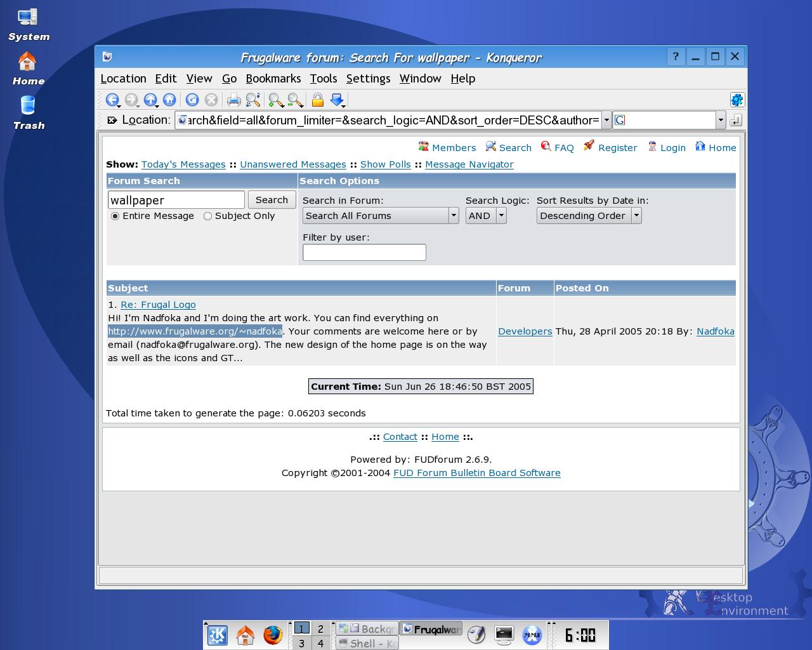This screenshot has width=812, height=650.
Task: Go up one level using Up arrow
Action: tap(150, 100)
